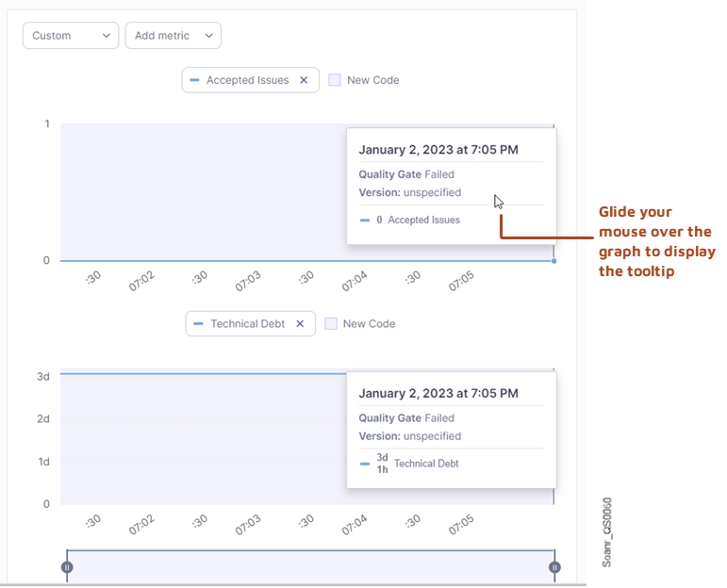Enable New Code checkbox beside Accepted Issues
727x588 pixels.
pyautogui.click(x=335, y=80)
